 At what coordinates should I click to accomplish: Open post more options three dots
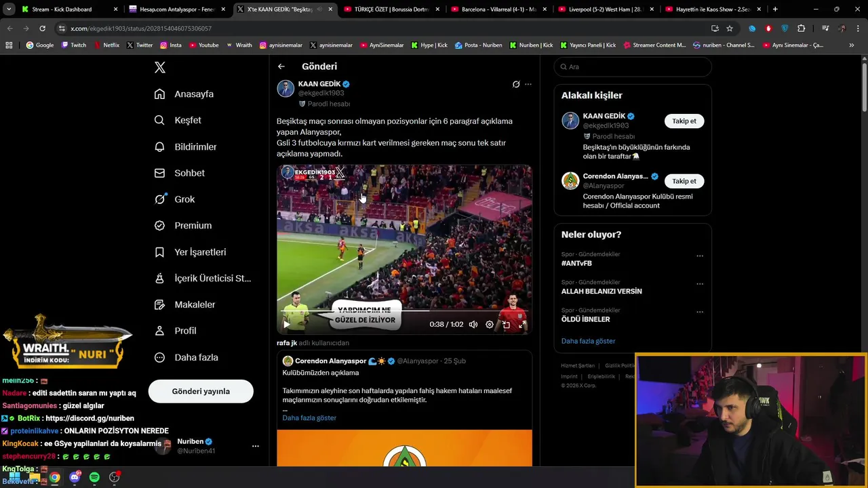528,84
